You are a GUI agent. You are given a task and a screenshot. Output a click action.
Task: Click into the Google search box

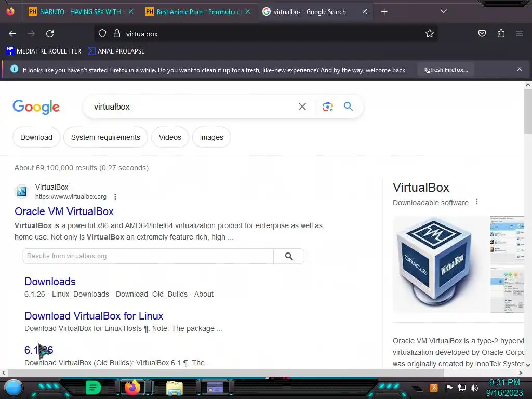(193, 107)
